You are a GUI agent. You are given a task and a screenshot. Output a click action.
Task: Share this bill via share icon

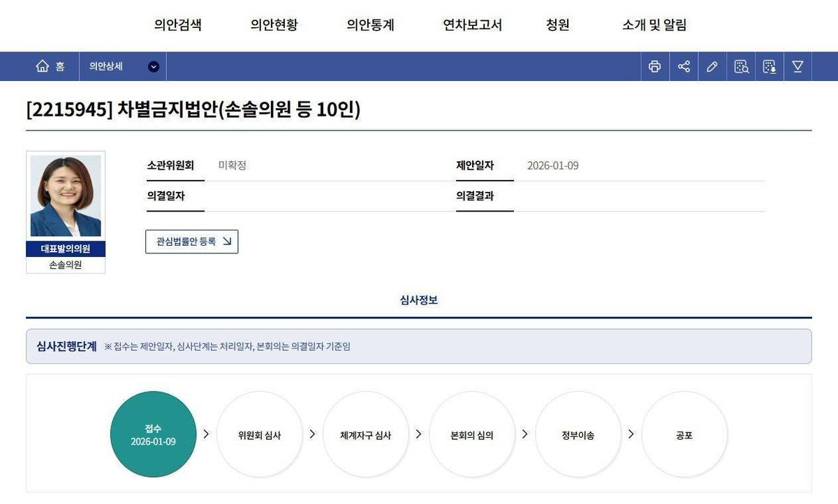pyautogui.click(x=684, y=66)
